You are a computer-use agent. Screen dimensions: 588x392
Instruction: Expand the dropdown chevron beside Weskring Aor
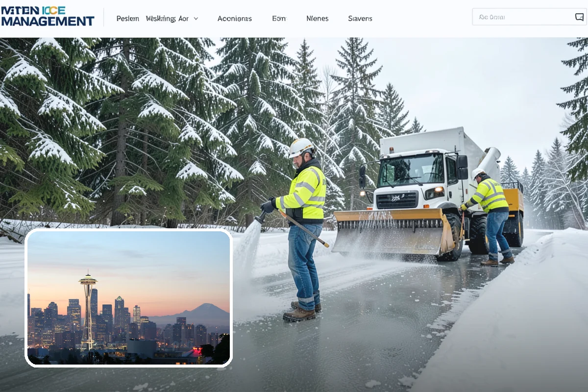pyautogui.click(x=196, y=19)
